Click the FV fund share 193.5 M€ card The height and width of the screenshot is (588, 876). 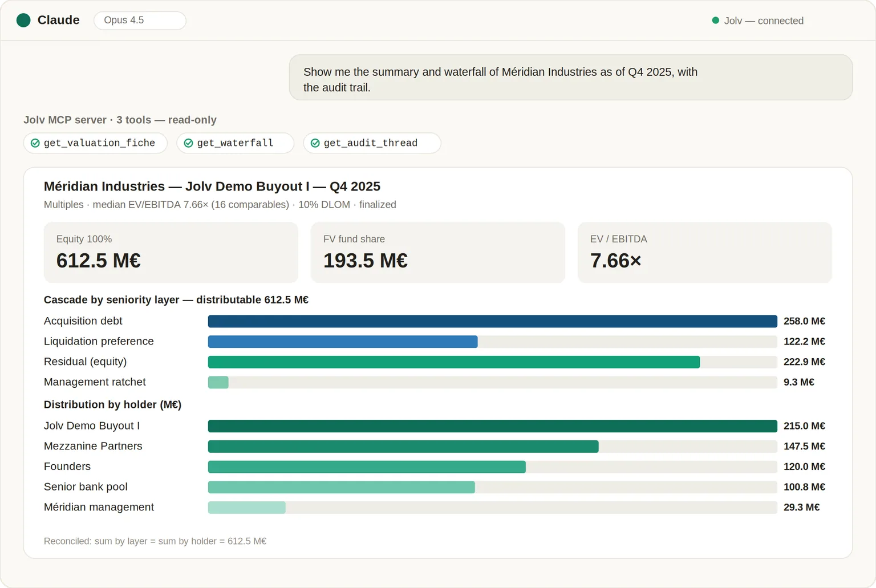[x=438, y=253]
